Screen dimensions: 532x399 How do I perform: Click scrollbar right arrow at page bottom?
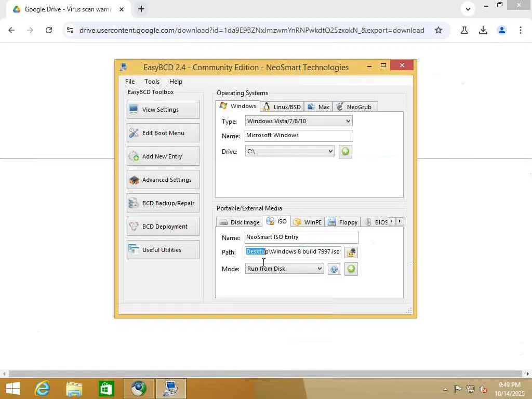click(x=528, y=374)
